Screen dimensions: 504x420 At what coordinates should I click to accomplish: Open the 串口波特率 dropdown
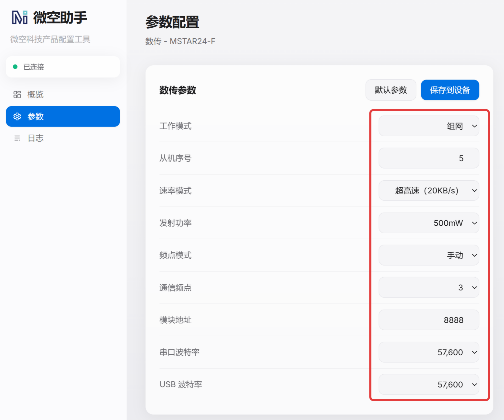tap(429, 352)
